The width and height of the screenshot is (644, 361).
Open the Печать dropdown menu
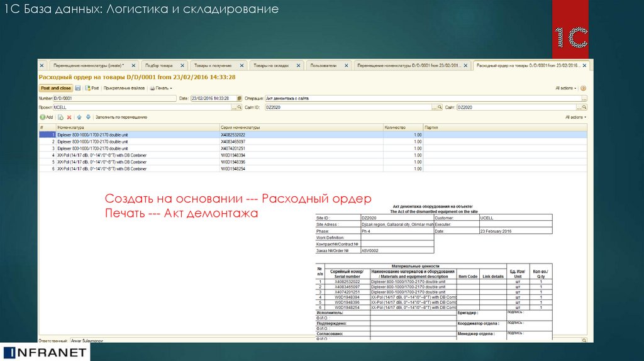coord(161,88)
